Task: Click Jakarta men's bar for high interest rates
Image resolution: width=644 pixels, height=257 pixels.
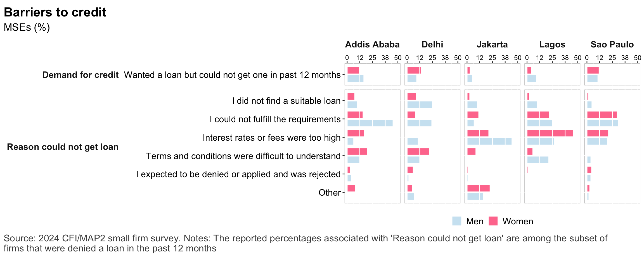Action: point(489,141)
